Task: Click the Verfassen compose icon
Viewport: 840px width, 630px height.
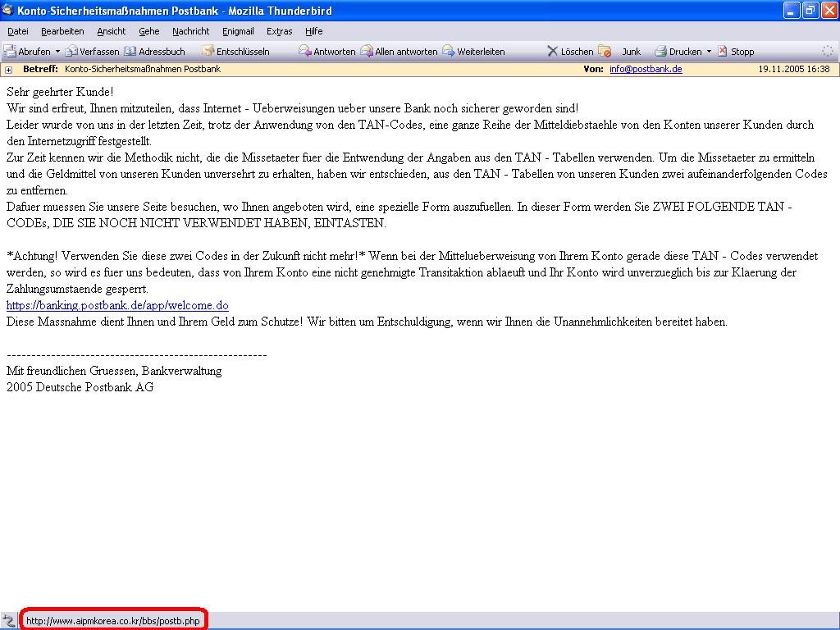Action: pyautogui.click(x=71, y=52)
